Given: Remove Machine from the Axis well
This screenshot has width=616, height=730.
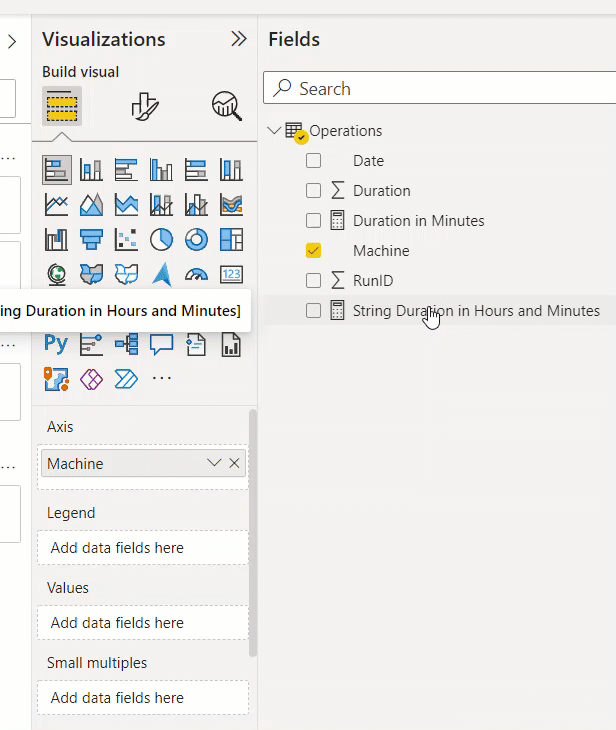Looking at the screenshot, I should point(234,463).
